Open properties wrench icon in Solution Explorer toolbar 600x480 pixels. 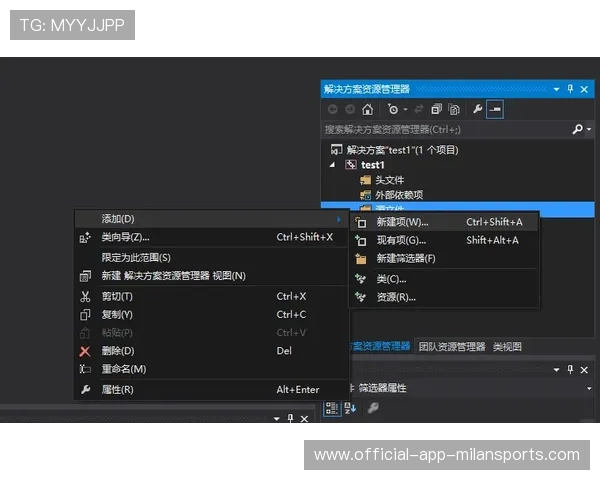(477, 109)
